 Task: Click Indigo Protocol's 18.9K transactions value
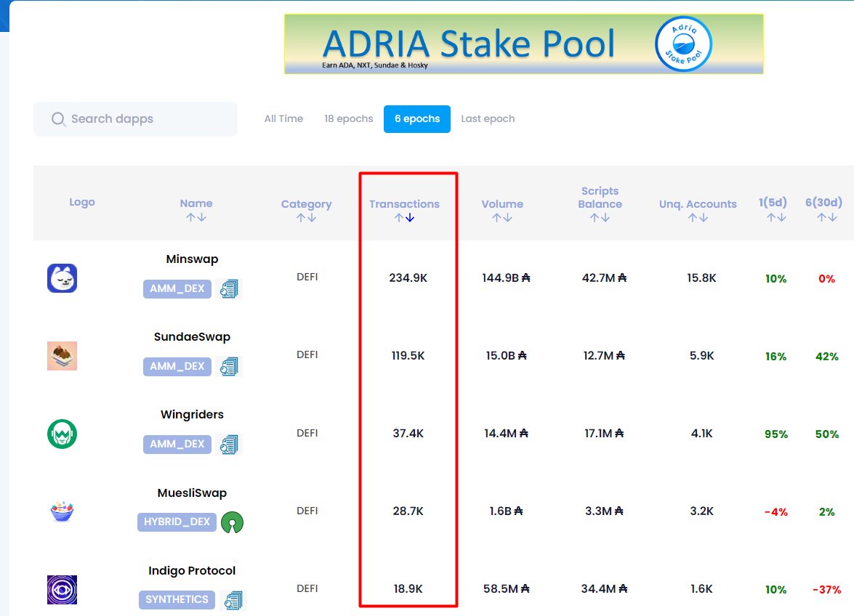click(408, 589)
